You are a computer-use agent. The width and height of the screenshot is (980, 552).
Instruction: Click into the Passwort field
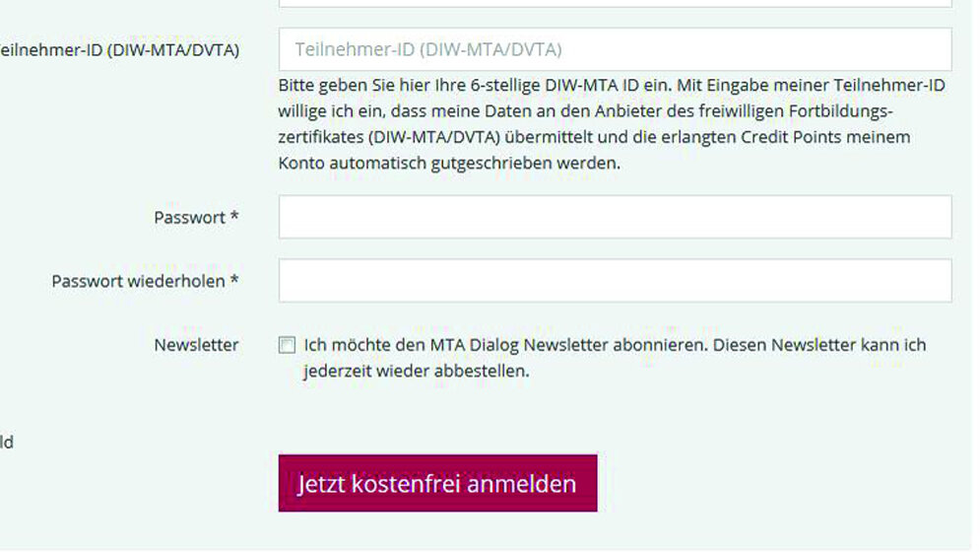pos(615,217)
